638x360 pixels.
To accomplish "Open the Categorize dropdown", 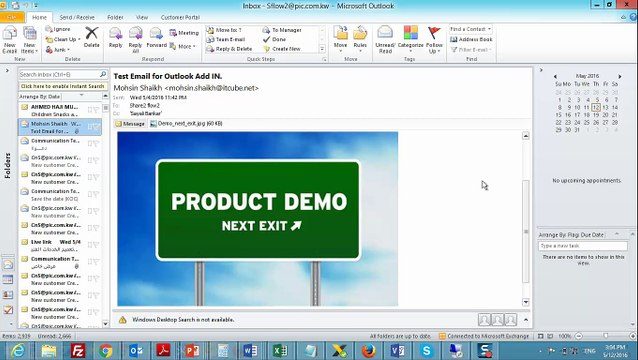I will pyautogui.click(x=411, y=39).
